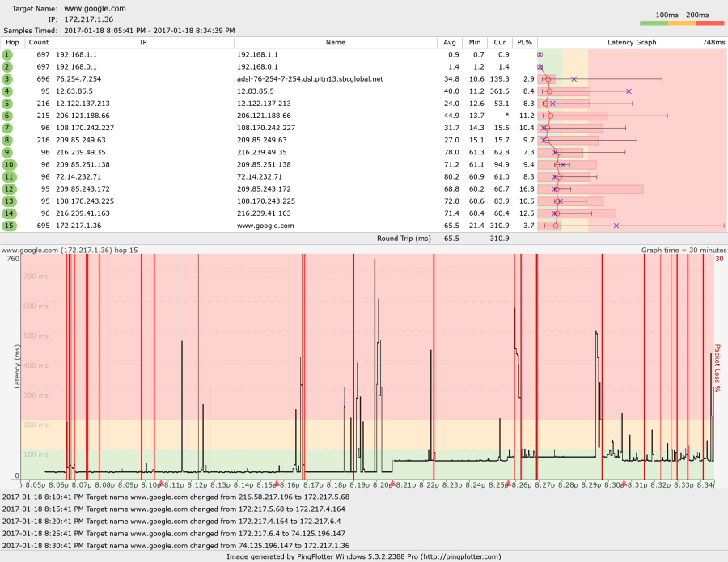Sort by the PL% column header

coord(524,42)
